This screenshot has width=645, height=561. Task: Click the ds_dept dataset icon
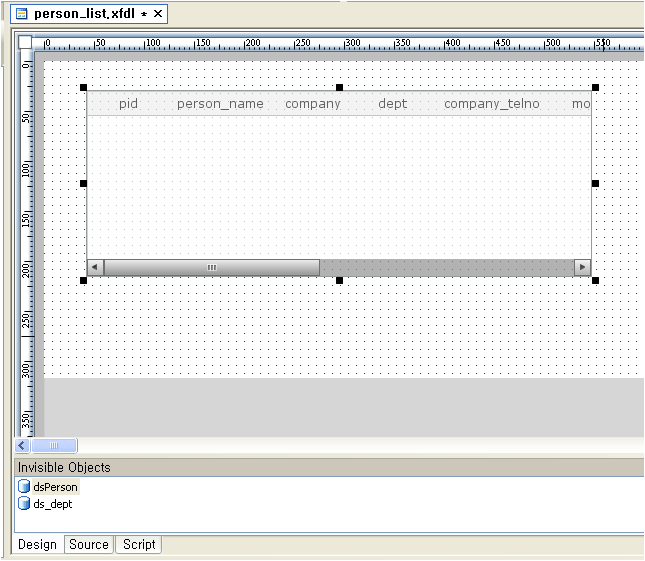pos(24,504)
